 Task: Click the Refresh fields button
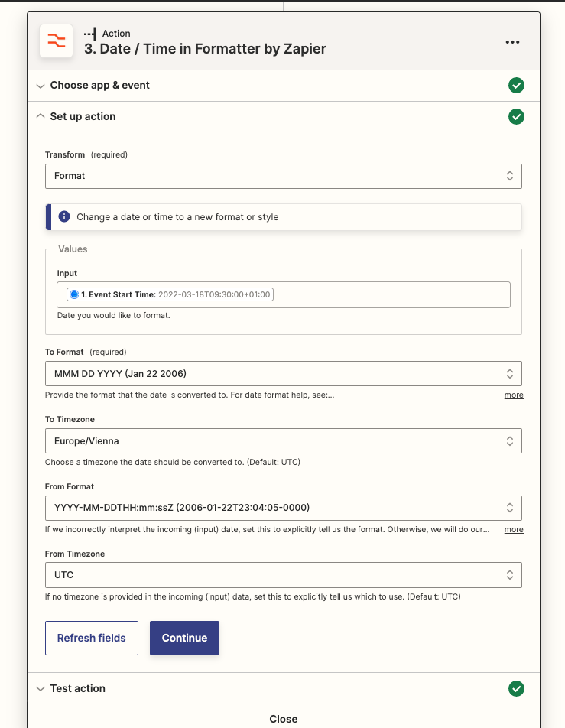click(92, 638)
